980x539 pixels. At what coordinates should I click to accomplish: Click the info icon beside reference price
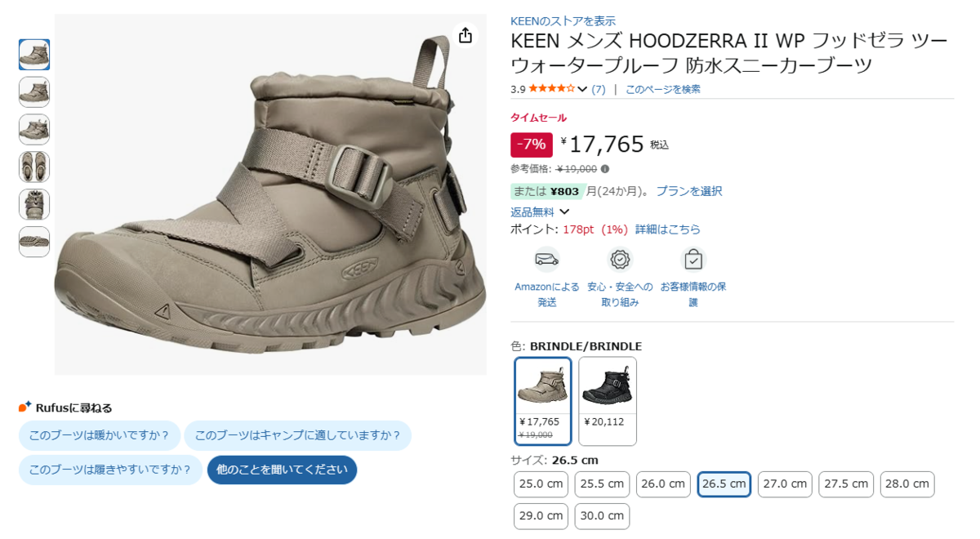pyautogui.click(x=605, y=169)
